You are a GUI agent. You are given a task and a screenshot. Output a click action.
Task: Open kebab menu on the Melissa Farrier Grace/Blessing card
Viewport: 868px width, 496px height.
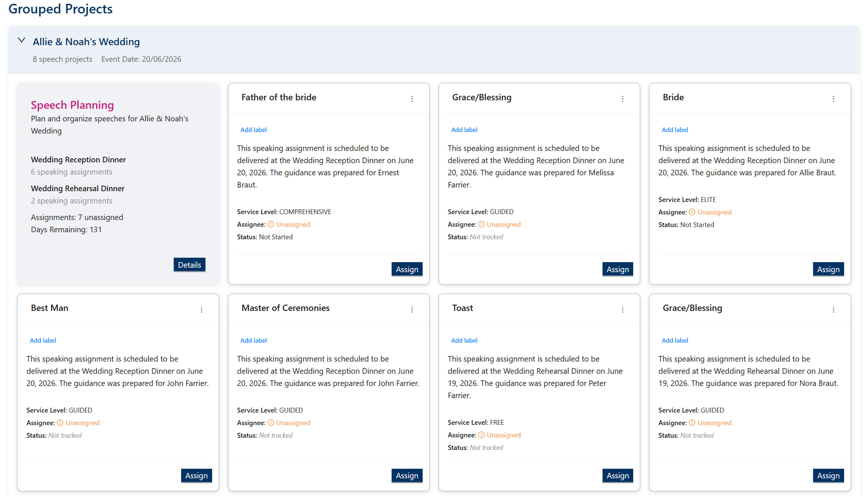point(622,99)
